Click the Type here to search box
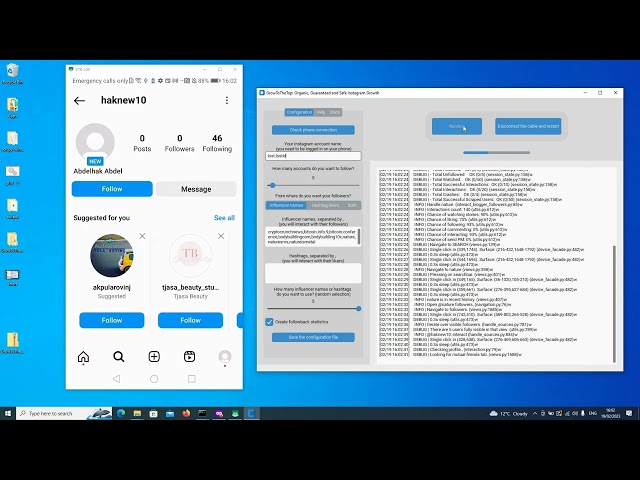 pyautogui.click(x=64, y=413)
